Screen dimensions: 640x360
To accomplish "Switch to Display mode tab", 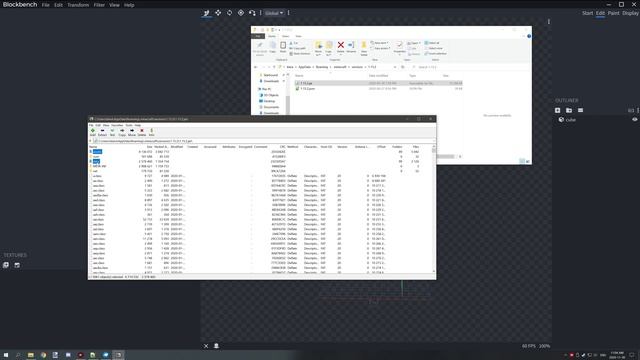I will 630,13.
